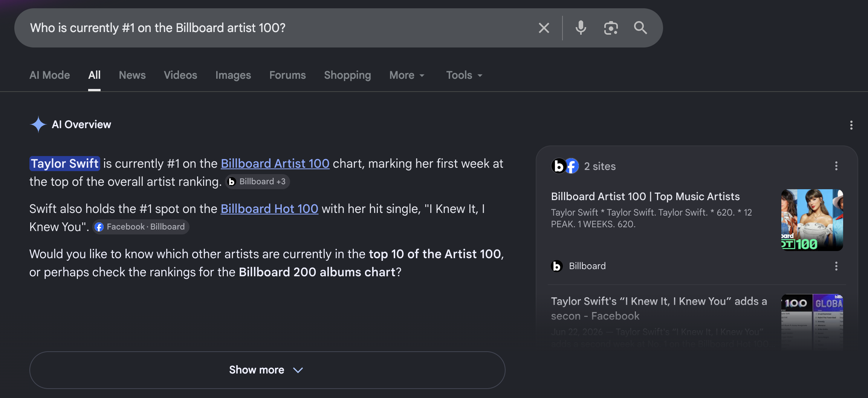Click the AI Overview sparkle icon
This screenshot has height=398, width=868.
click(38, 124)
